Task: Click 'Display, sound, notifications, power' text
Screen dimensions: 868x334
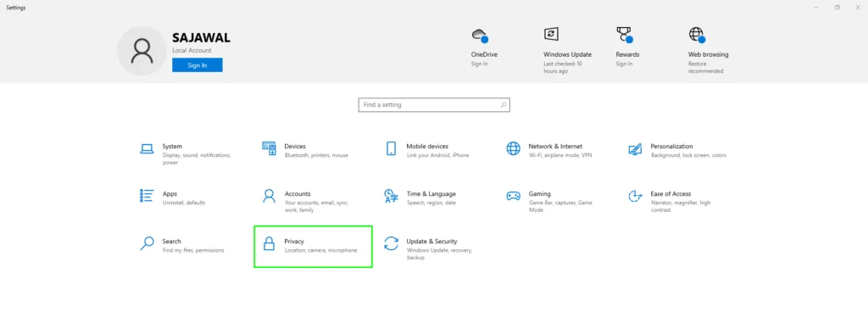Action: click(196, 159)
